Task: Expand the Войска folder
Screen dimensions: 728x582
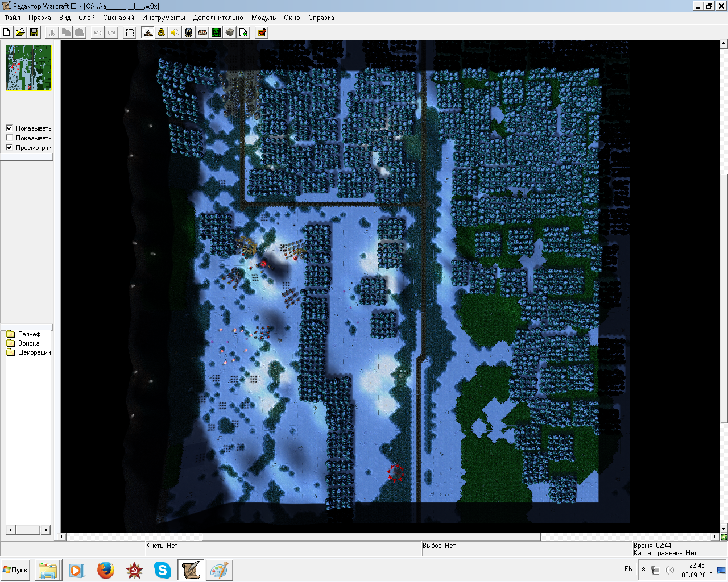Action: coord(23,343)
